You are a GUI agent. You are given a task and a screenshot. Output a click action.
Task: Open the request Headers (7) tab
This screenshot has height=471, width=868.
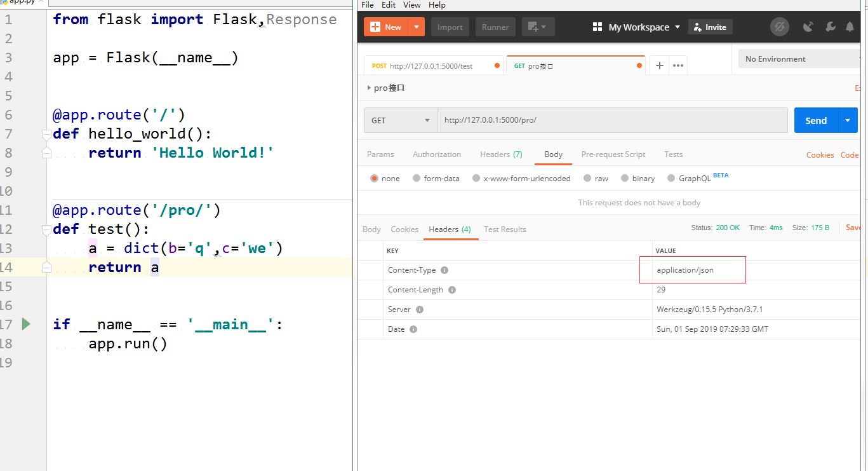tap(501, 154)
